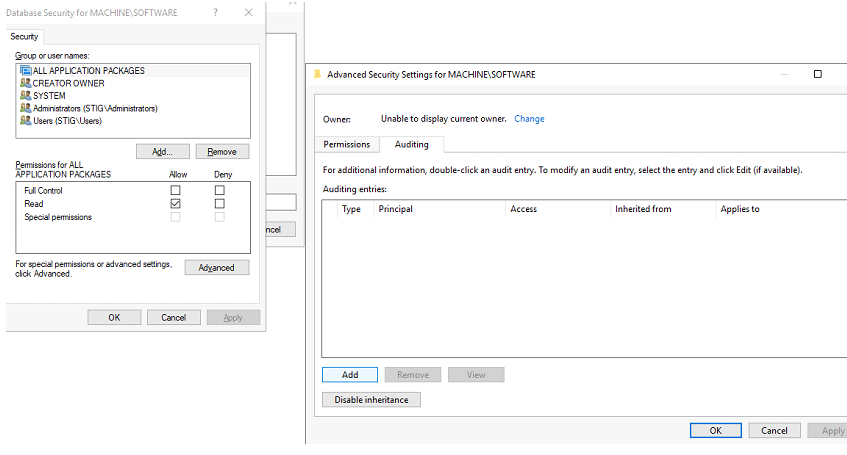This screenshot has width=847, height=455.
Task: Sort by the Principal column header
Action: click(x=396, y=209)
